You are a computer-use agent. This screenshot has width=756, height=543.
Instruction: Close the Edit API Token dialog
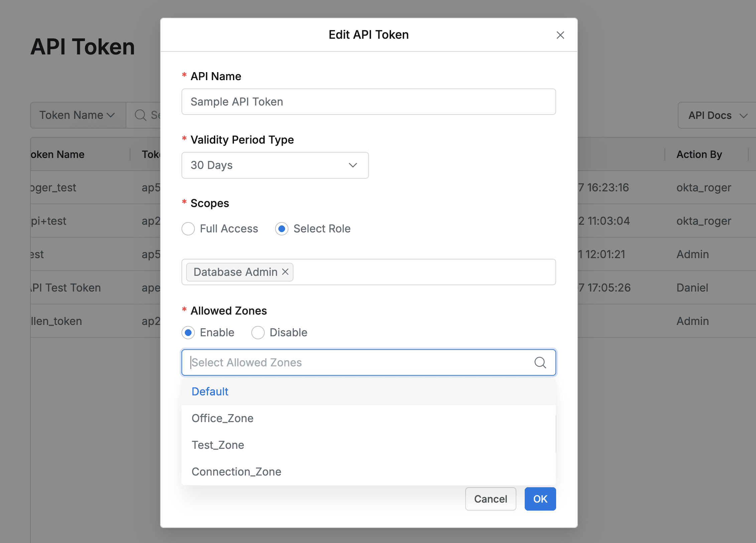click(560, 35)
